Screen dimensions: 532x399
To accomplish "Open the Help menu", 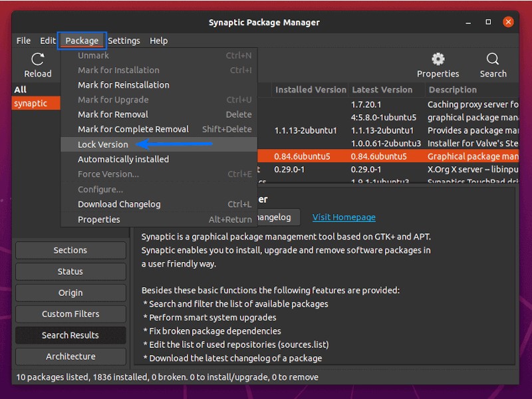I will 158,41.
